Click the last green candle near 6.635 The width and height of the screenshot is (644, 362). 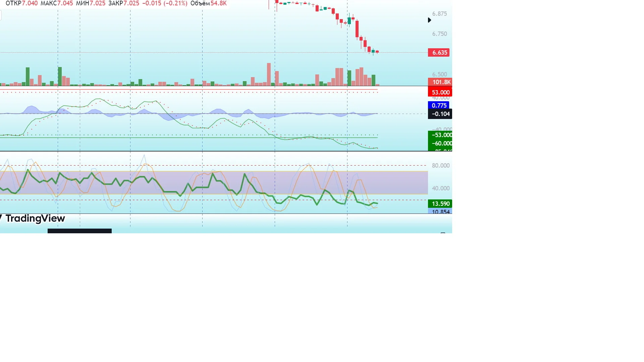pyautogui.click(x=373, y=51)
